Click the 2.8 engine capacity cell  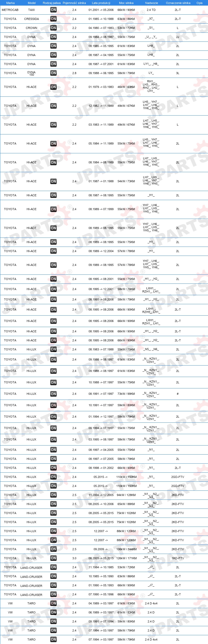74,73
